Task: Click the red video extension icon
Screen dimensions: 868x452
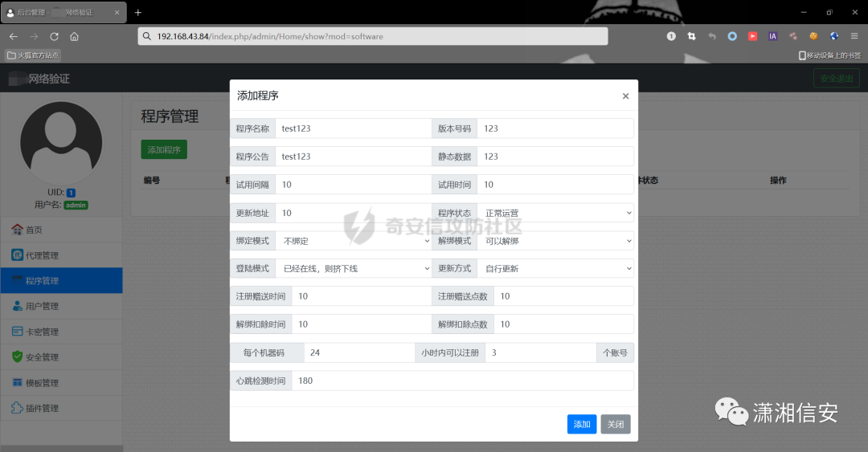Action: (x=753, y=36)
